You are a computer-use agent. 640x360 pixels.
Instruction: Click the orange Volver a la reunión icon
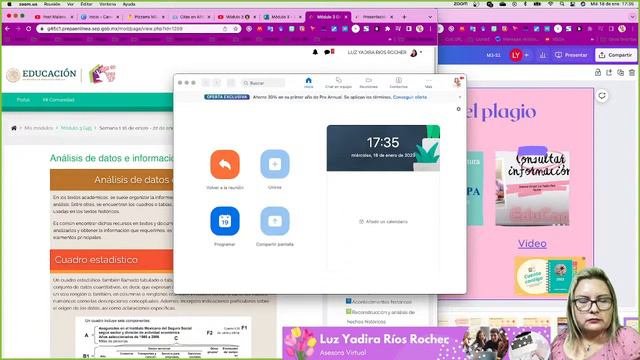pyautogui.click(x=225, y=164)
